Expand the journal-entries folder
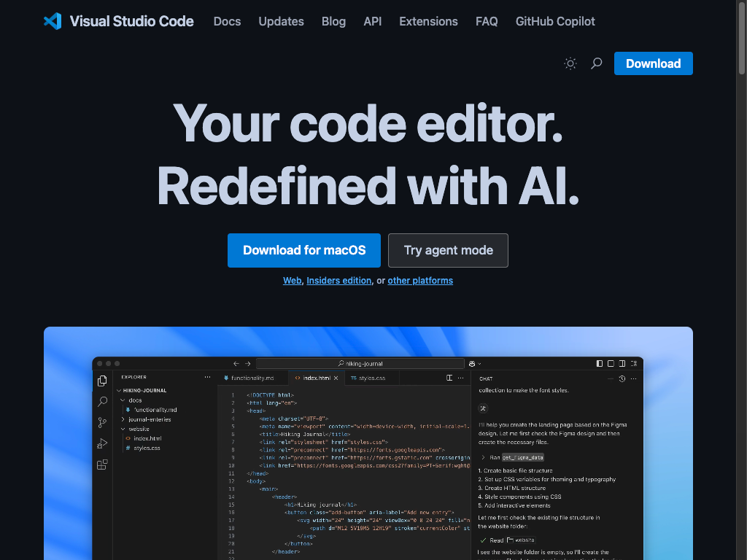This screenshot has width=747, height=560. (x=123, y=419)
